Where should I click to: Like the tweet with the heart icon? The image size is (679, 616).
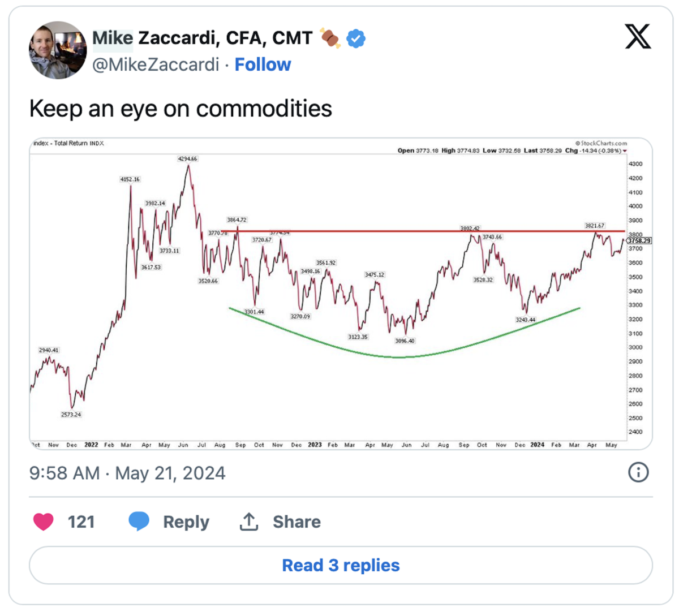tap(44, 522)
